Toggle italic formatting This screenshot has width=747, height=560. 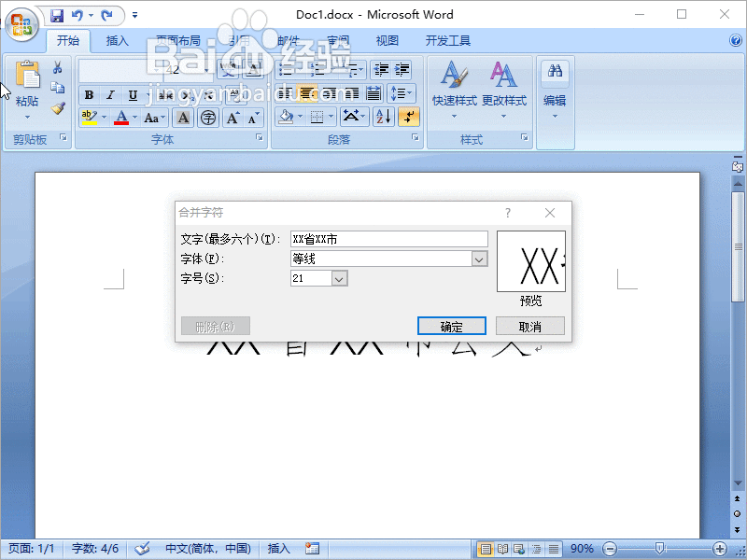[110, 94]
